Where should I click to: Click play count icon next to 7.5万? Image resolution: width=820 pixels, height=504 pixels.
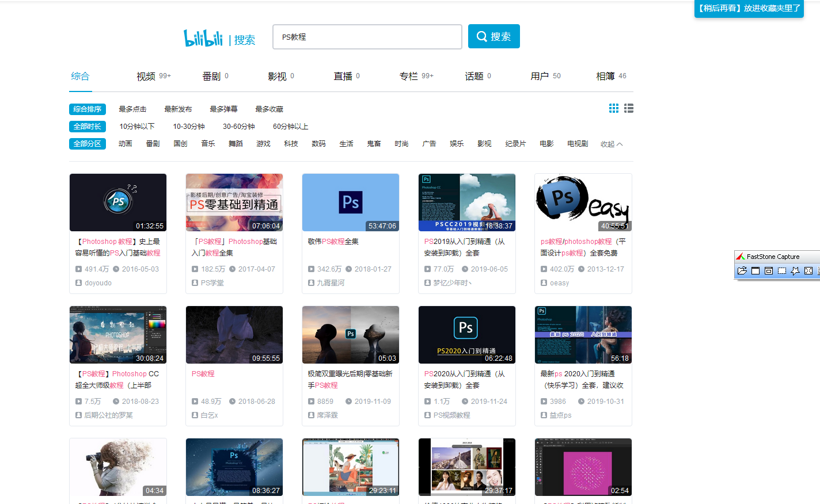pos(78,401)
